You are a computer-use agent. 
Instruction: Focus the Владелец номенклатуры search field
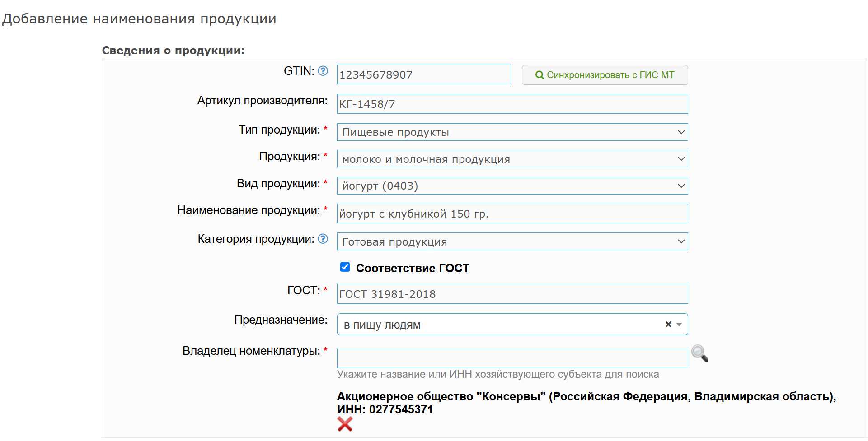click(512, 358)
